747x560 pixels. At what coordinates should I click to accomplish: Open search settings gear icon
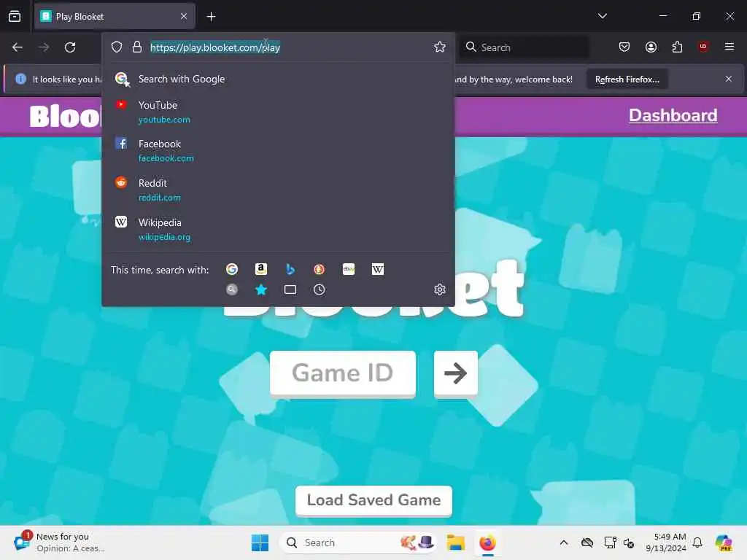pos(440,289)
